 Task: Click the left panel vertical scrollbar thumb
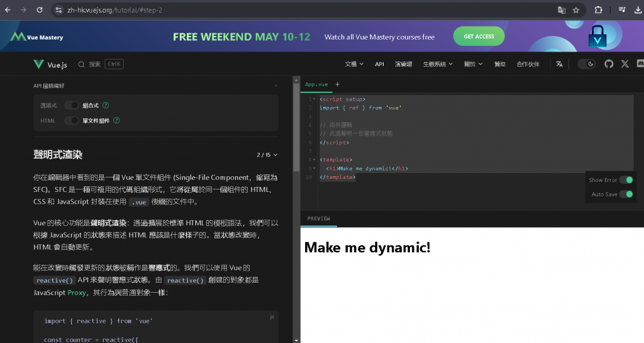point(296,127)
